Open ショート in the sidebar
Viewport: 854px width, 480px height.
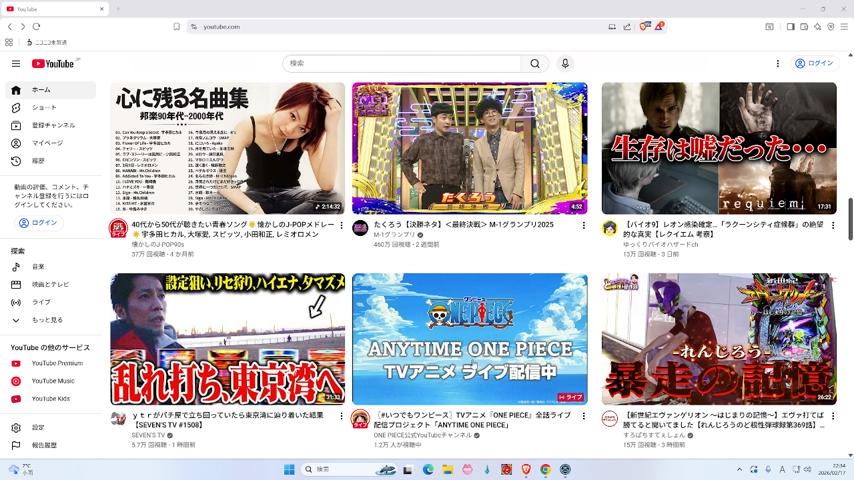(51, 108)
